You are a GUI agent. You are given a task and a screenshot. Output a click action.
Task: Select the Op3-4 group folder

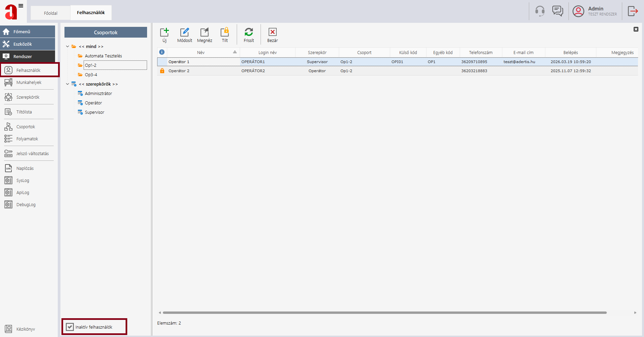pos(91,75)
